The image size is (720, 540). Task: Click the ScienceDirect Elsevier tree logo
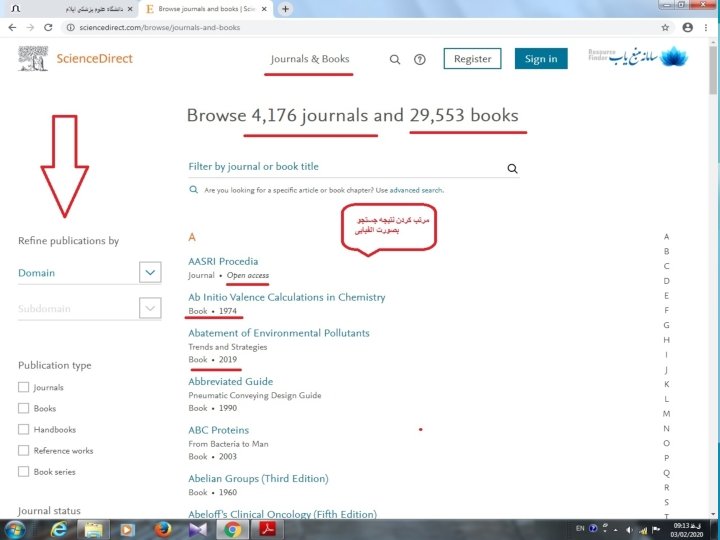pos(33,58)
